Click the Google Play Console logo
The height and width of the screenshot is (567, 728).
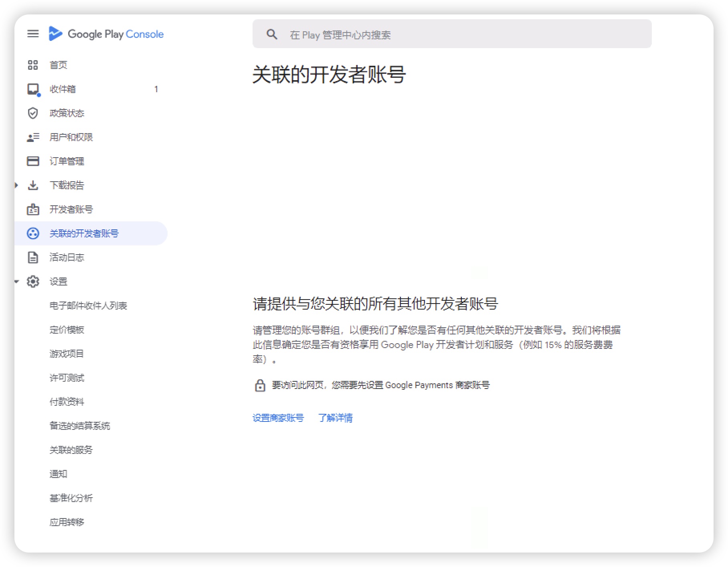106,34
